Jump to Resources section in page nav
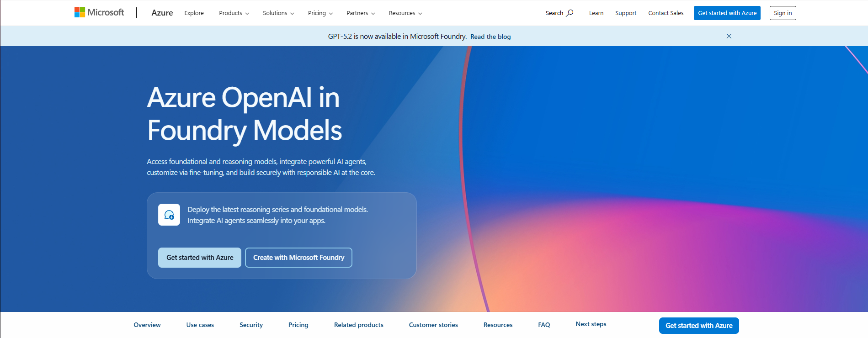Viewport: 868px width, 338px height. tap(498, 325)
